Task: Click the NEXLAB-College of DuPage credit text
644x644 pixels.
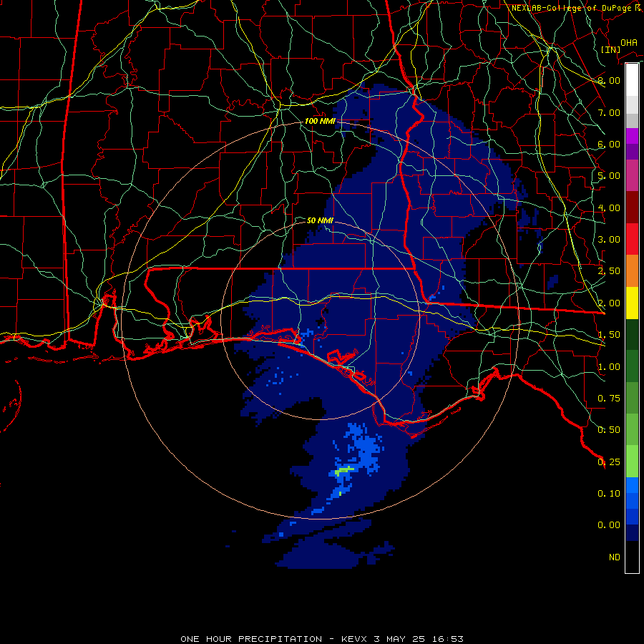Action: (576, 8)
